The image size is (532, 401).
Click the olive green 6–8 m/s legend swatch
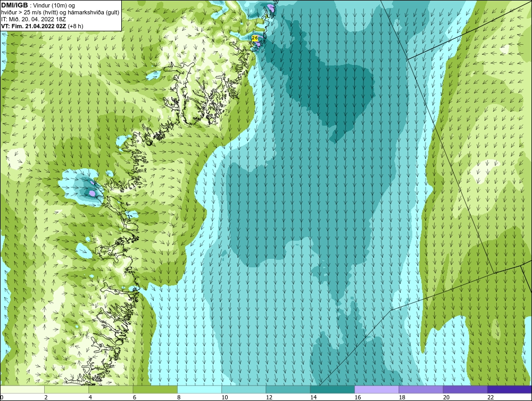click(x=155, y=389)
